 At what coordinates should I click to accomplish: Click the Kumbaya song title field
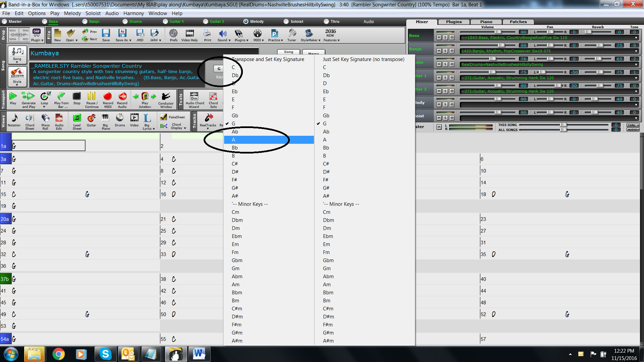pos(144,53)
